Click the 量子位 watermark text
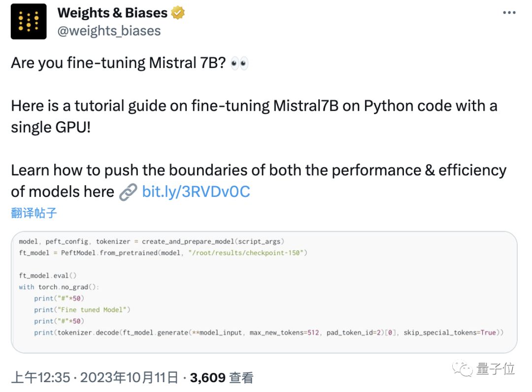The image size is (532, 392). tap(495, 368)
